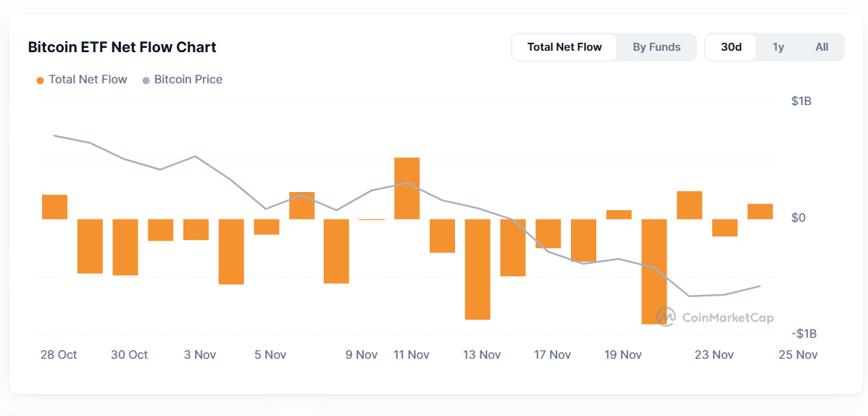The height and width of the screenshot is (416, 868).
Task: Click the orange Total Net Flow legend dot
Action: click(x=40, y=80)
